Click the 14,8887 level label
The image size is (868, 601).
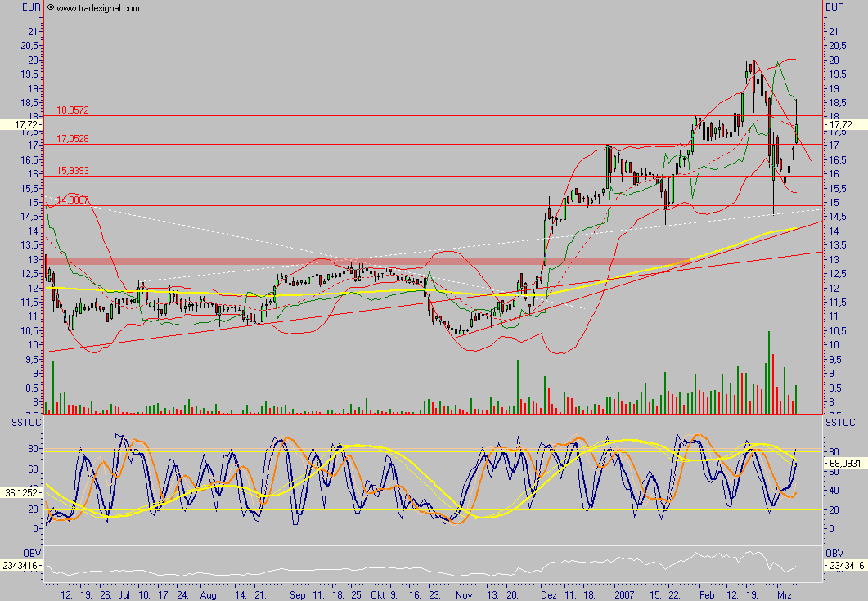(x=72, y=200)
